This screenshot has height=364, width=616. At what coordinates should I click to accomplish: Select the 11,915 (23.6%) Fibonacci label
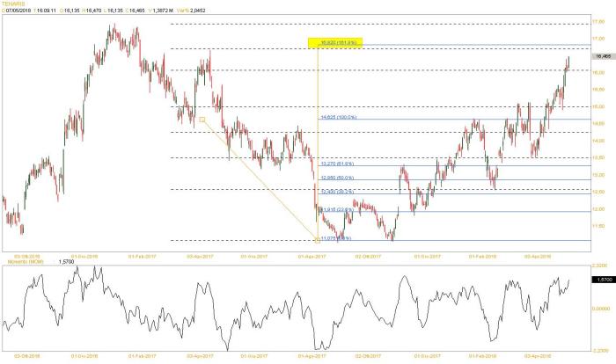[337, 209]
